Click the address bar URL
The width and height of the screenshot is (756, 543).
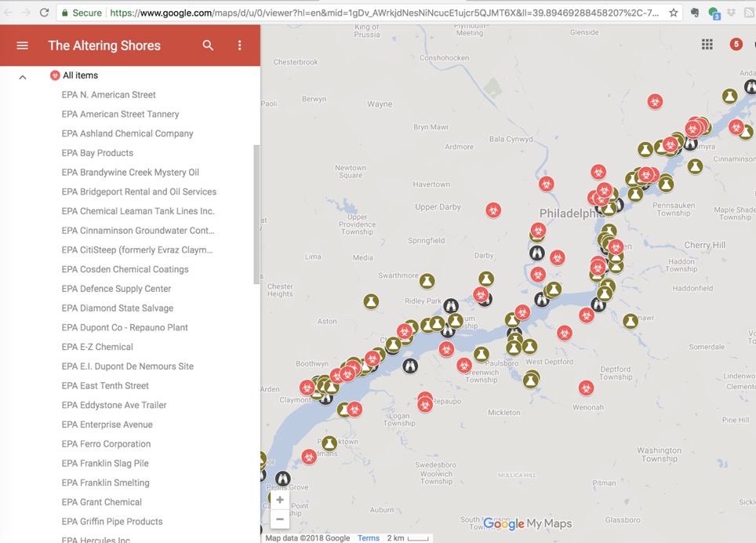point(384,13)
